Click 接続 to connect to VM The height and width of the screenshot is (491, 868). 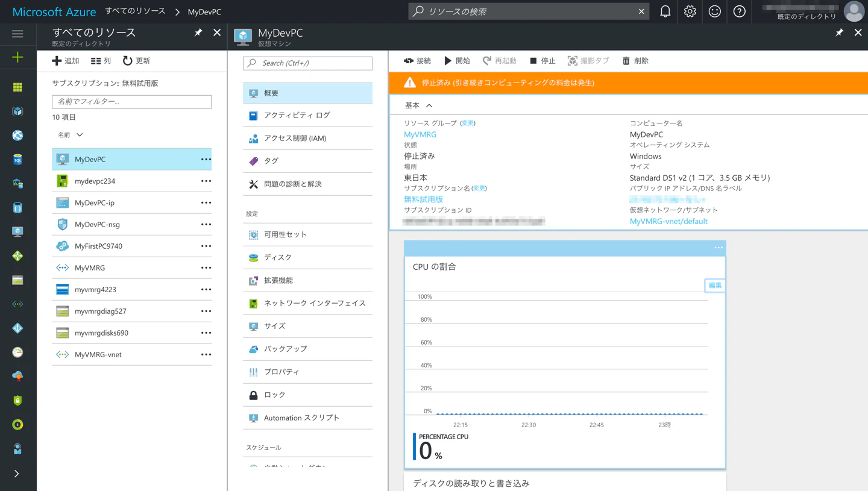[x=417, y=61]
